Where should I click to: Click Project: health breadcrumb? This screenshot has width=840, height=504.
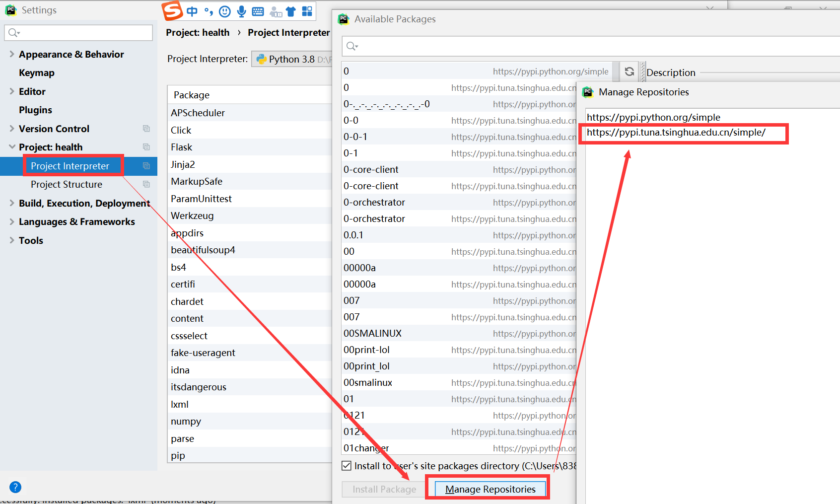[198, 32]
